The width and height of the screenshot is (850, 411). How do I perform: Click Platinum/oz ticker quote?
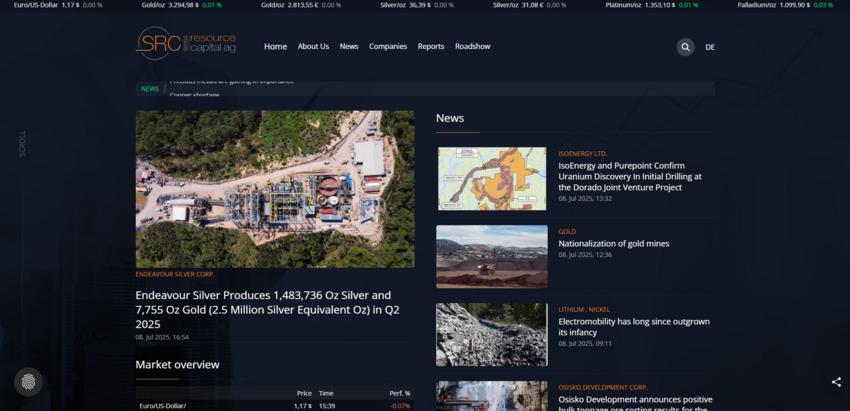[x=652, y=5]
